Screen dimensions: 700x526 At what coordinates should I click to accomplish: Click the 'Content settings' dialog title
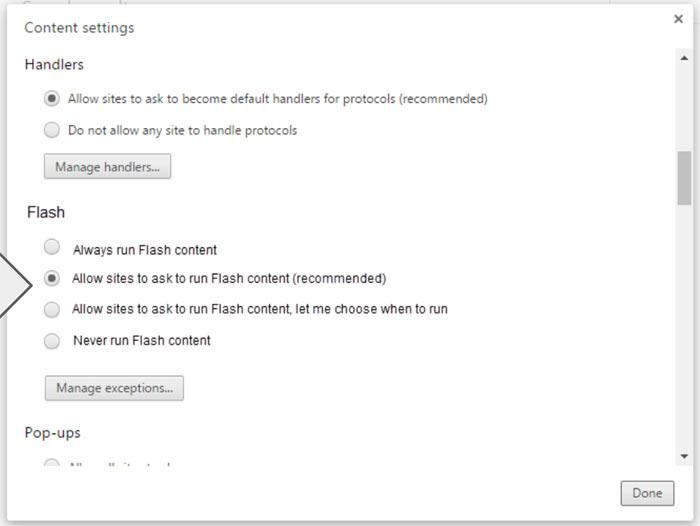(x=79, y=28)
